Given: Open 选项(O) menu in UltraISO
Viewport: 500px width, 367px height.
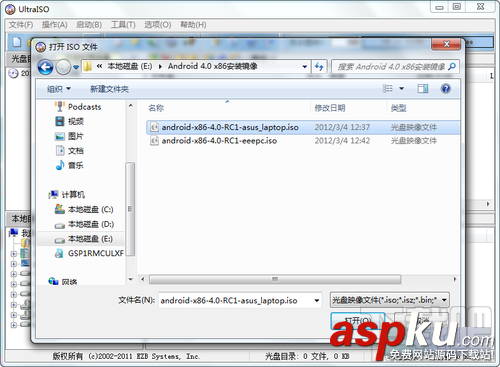Looking at the screenshot, I should click(158, 25).
